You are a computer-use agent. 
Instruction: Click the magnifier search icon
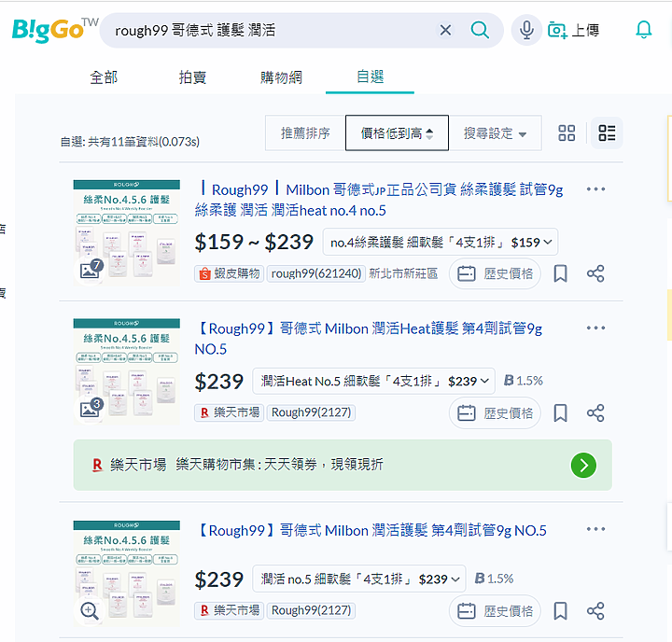click(480, 30)
